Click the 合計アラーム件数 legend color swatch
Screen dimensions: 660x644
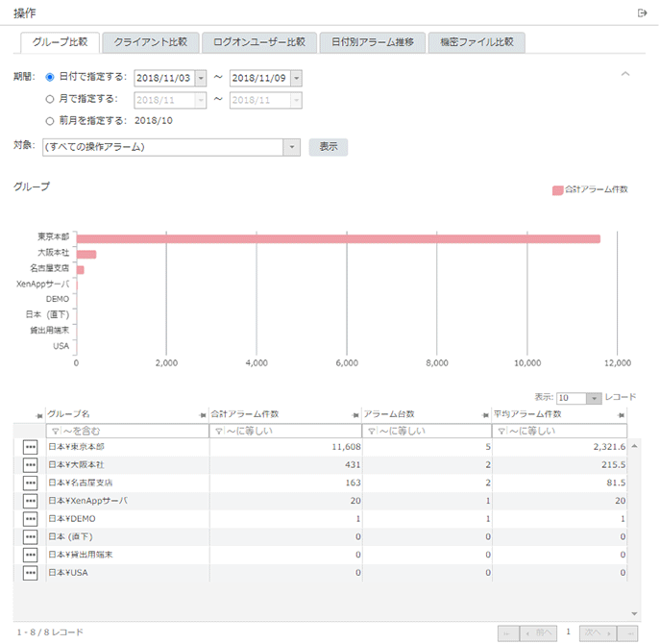(558, 190)
